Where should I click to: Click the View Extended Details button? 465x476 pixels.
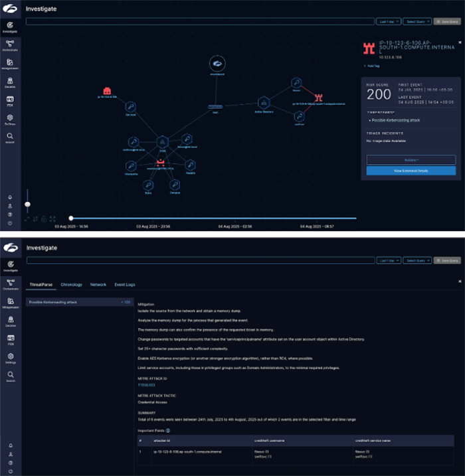[x=411, y=171]
